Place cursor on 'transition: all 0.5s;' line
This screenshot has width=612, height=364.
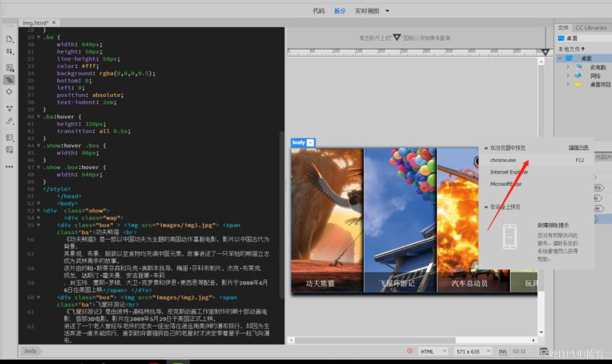click(94, 131)
